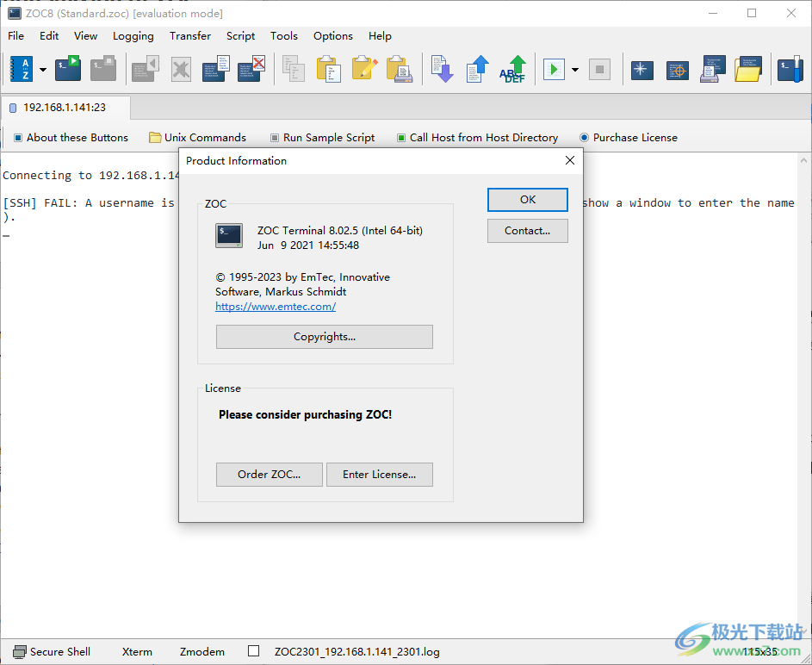Image resolution: width=812 pixels, height=665 pixels.
Task: Open the Logging menu
Action: [x=133, y=35]
